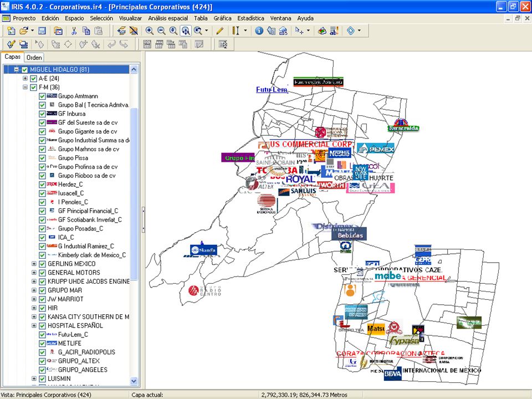Open the Measure tool dropdown arrow
This screenshot has width=532, height=399.
(245, 31)
